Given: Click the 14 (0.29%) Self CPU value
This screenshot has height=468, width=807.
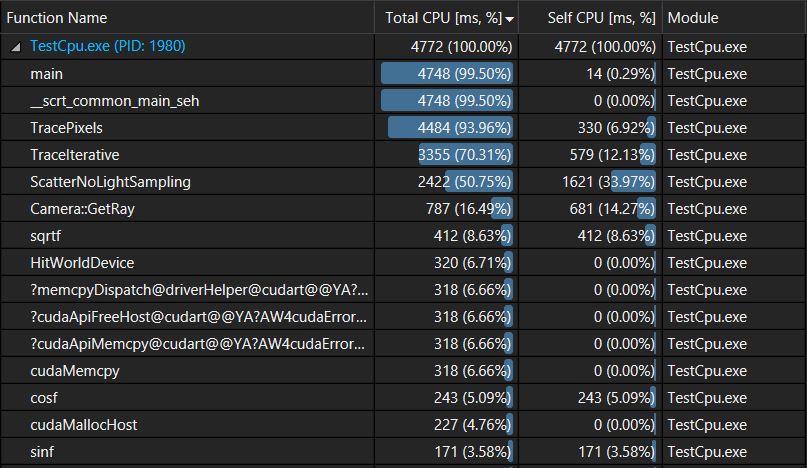Looking at the screenshot, I should pyautogui.click(x=621, y=74).
